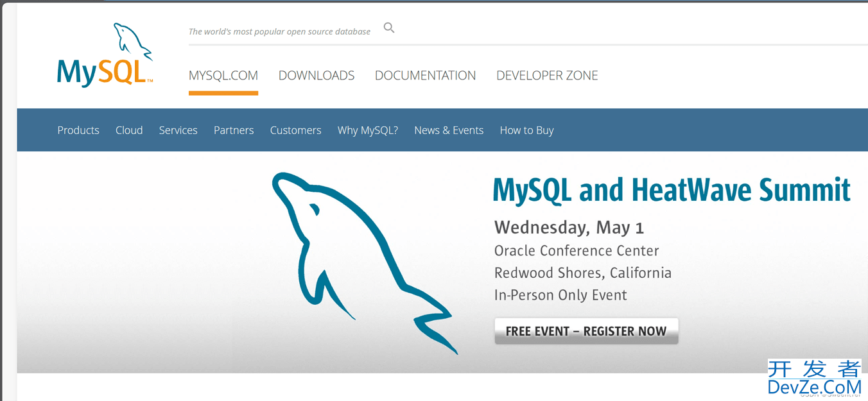Click the "Oracle Conference Center" text
Screen dimensions: 868x401
tap(577, 251)
